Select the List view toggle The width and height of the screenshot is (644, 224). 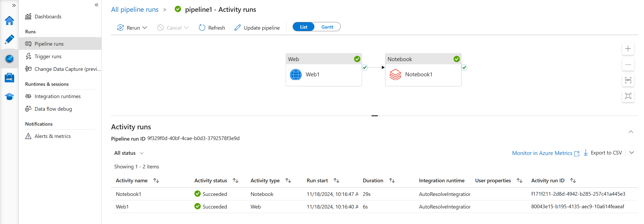click(303, 27)
